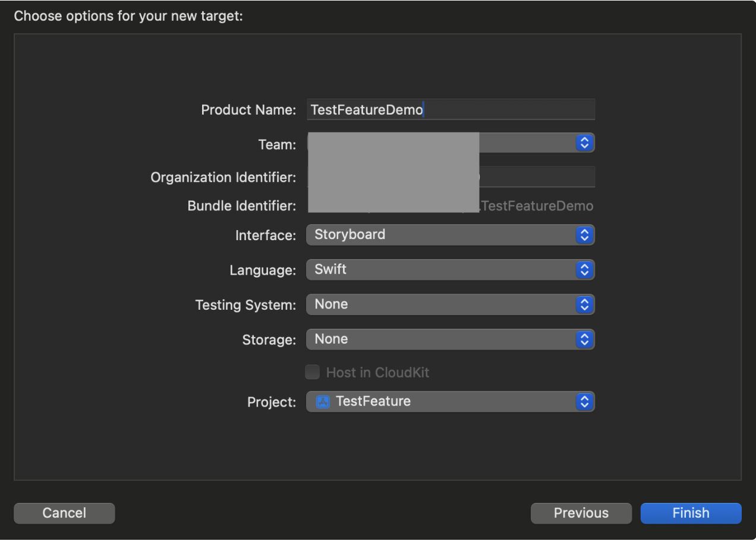Toggle the Host in CloudKit checkbox
This screenshot has height=541, width=756.
[x=312, y=373]
